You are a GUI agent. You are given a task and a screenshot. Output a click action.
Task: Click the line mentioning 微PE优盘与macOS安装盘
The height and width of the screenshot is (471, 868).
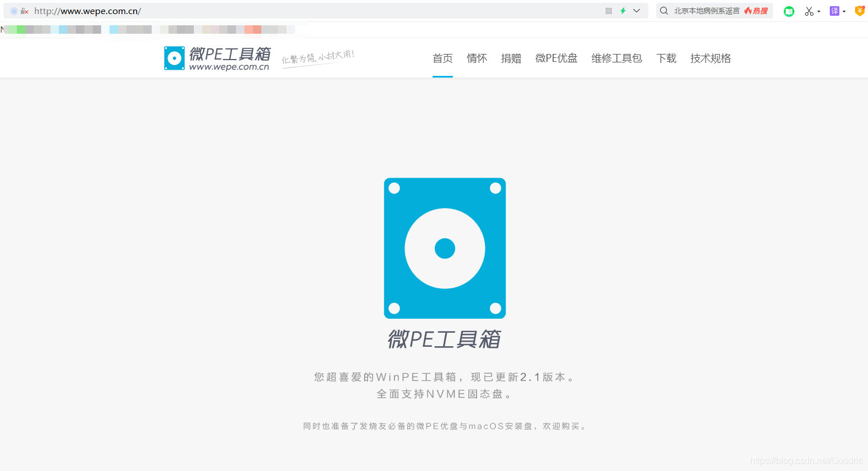pyautogui.click(x=445, y=427)
